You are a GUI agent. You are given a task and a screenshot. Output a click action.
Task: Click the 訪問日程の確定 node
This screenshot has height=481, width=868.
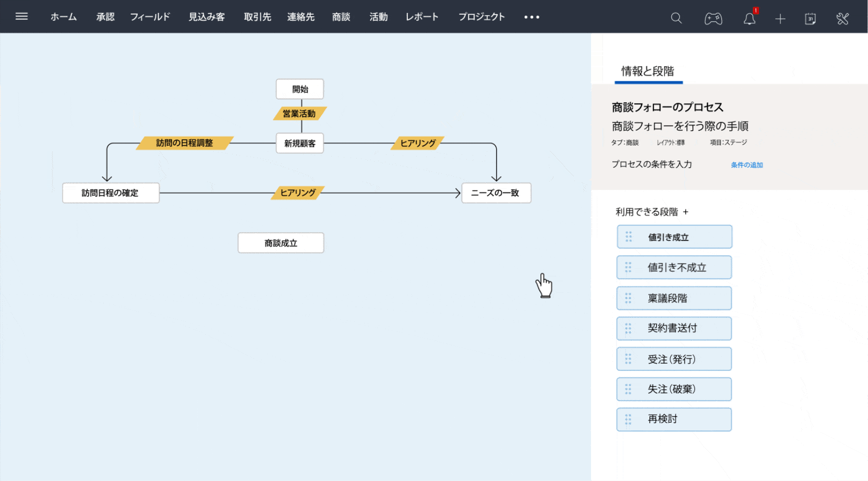(x=111, y=193)
